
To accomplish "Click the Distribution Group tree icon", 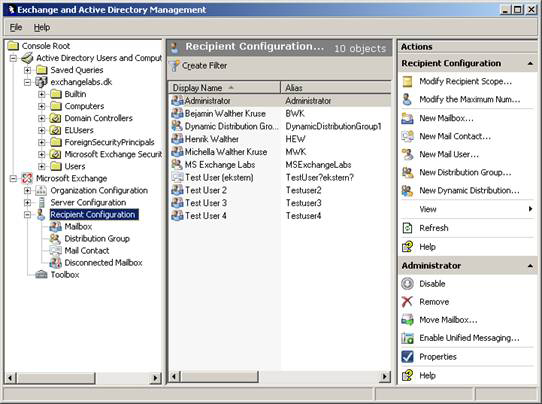I will pyautogui.click(x=55, y=238).
